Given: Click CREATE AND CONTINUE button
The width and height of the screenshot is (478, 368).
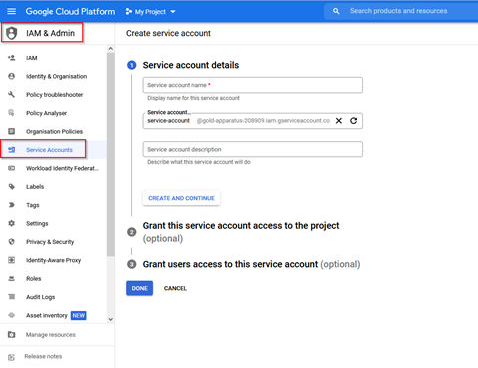Looking at the screenshot, I should coord(181,198).
